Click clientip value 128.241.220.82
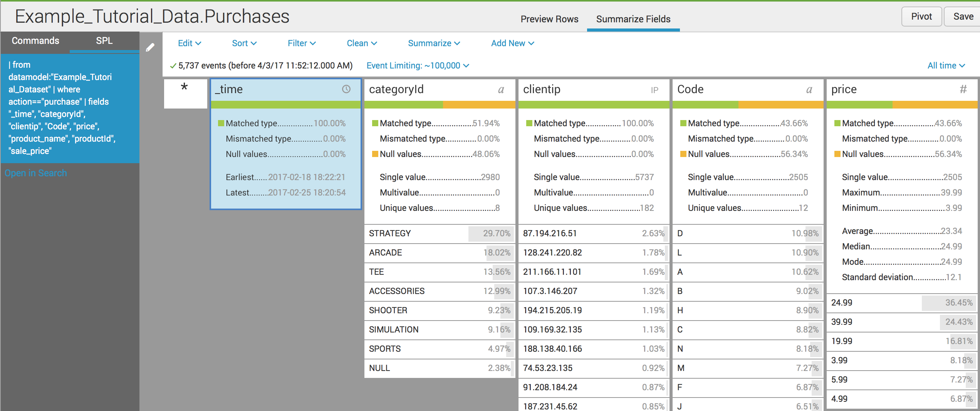Image resolution: width=980 pixels, height=411 pixels. tap(594, 253)
